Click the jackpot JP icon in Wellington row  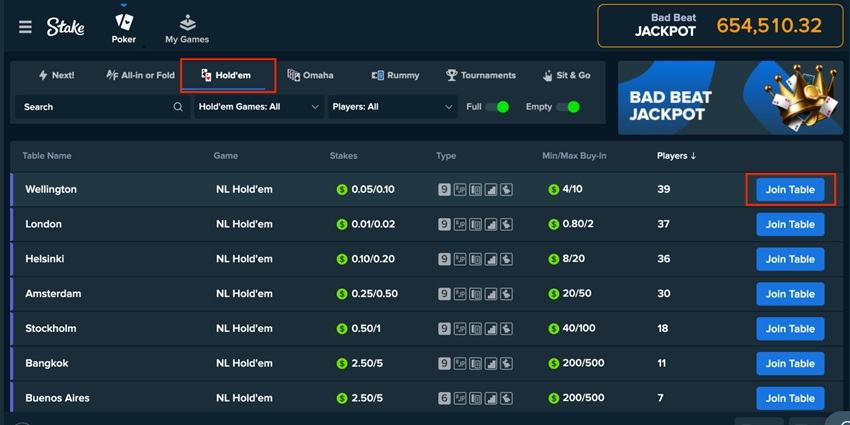point(460,190)
